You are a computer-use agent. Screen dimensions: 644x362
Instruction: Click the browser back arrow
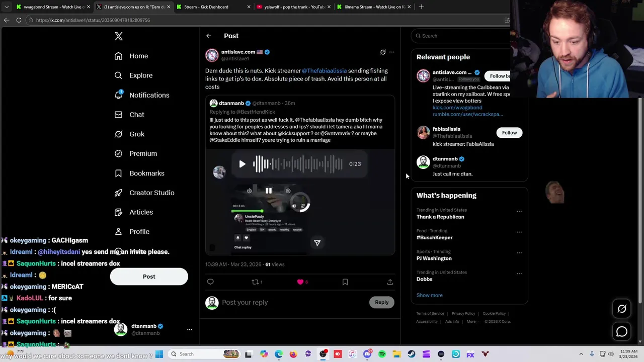(x=7, y=20)
